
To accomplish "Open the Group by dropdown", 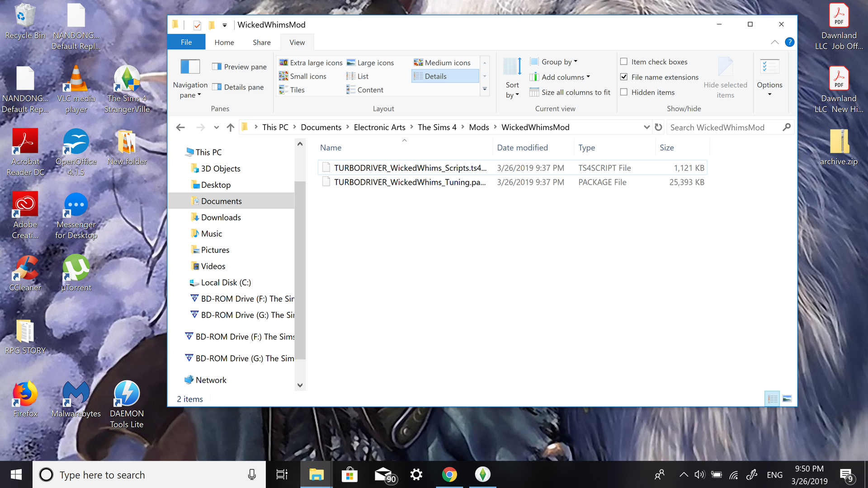I will pos(554,62).
